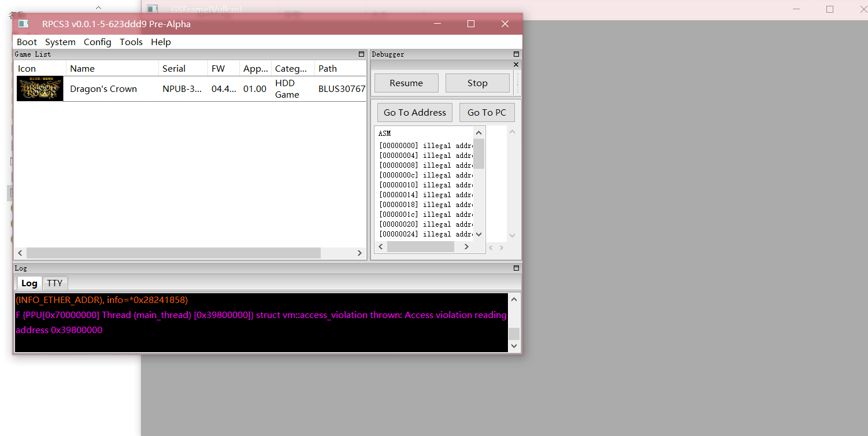Float the Debugger panel
868x436 pixels.
tap(516, 54)
